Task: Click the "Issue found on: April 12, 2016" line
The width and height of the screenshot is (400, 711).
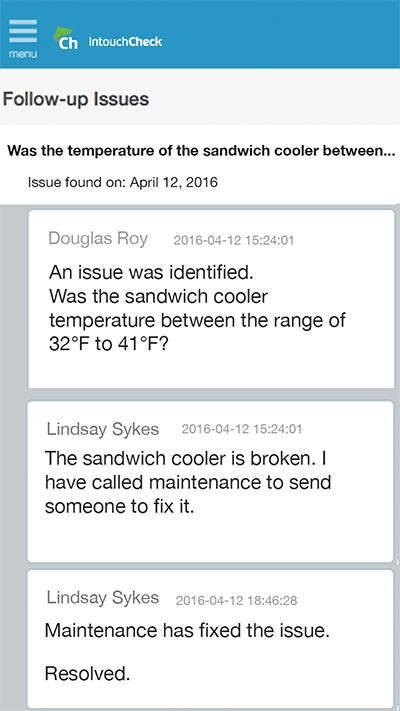Action: 123,182
